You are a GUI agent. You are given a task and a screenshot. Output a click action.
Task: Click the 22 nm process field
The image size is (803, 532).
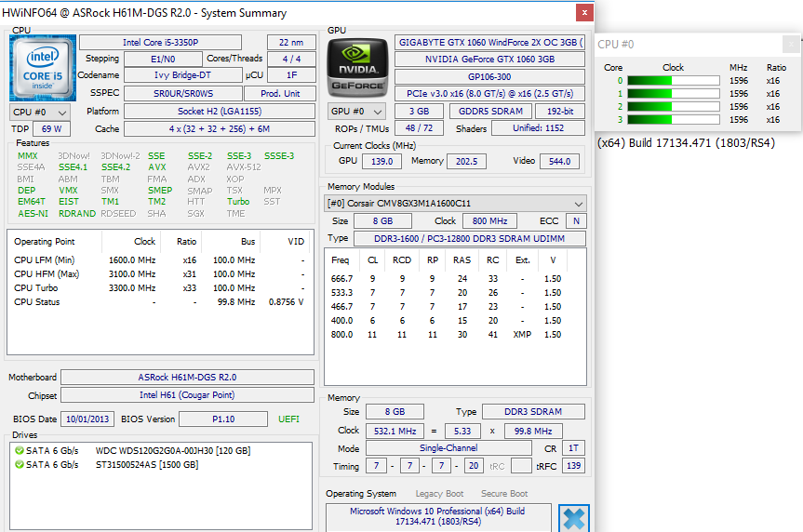(291, 43)
